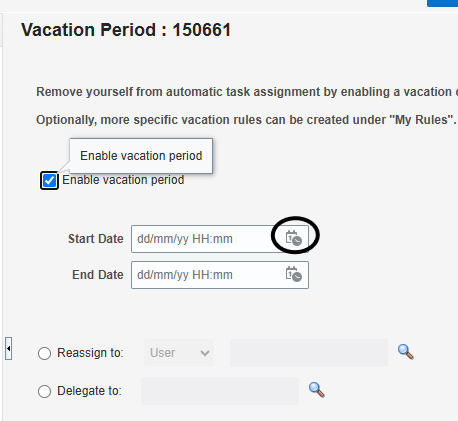Screen dimensions: 458x421
Task: Click the Delegate to label text
Action: 89,391
